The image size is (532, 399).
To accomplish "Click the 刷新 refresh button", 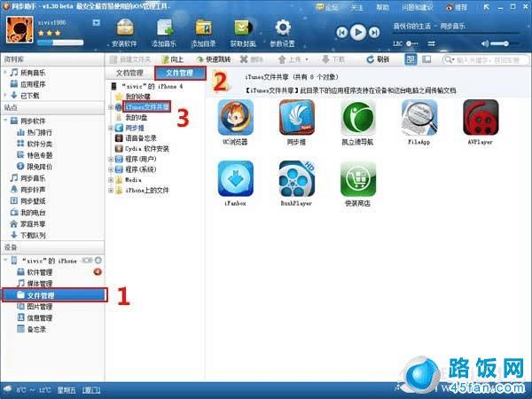I will (378, 59).
